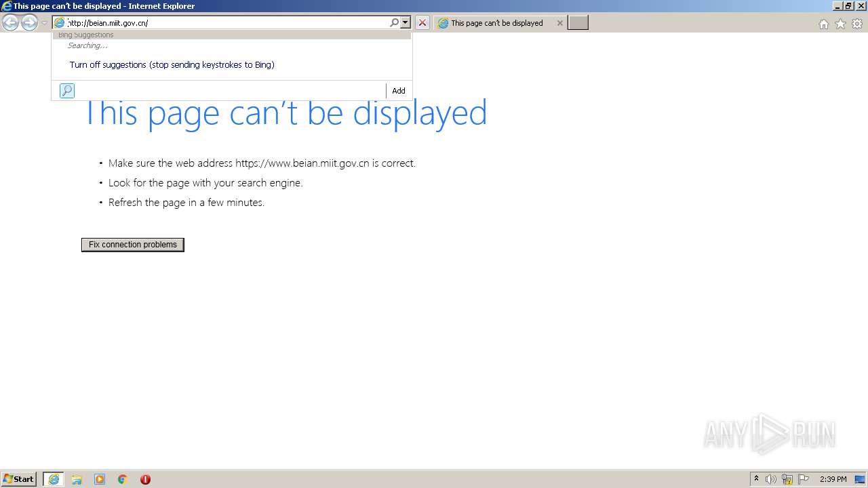The height and width of the screenshot is (488, 868).
Task: Show hidden system tray icons
Action: point(756,479)
